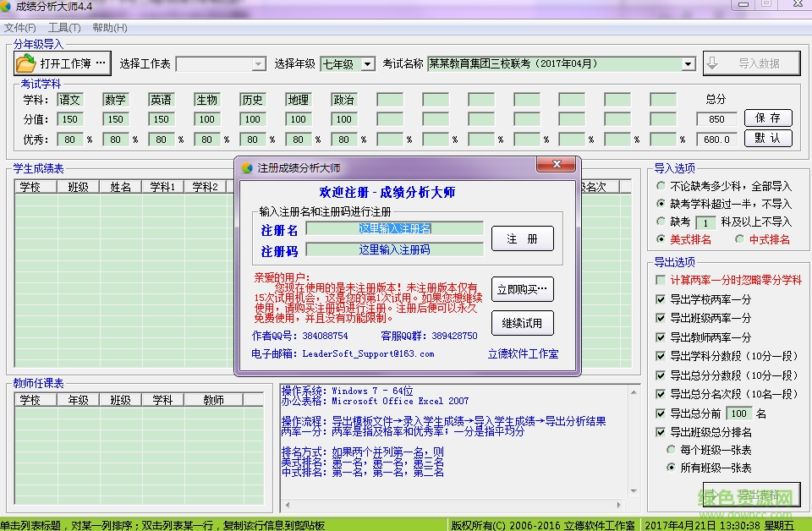Open the 文件(F) menu
The image size is (812, 531).
tap(19, 28)
